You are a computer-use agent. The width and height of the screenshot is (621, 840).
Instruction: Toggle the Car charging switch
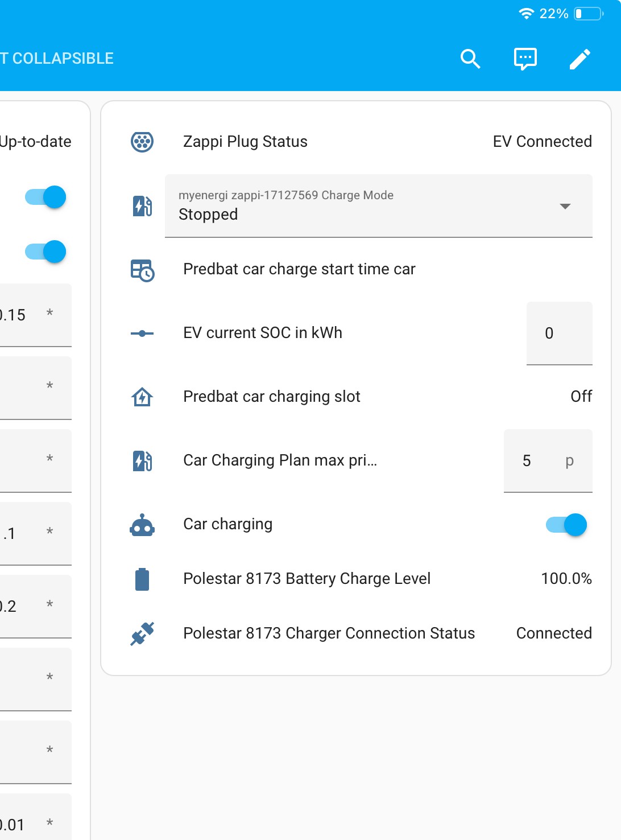[566, 525]
